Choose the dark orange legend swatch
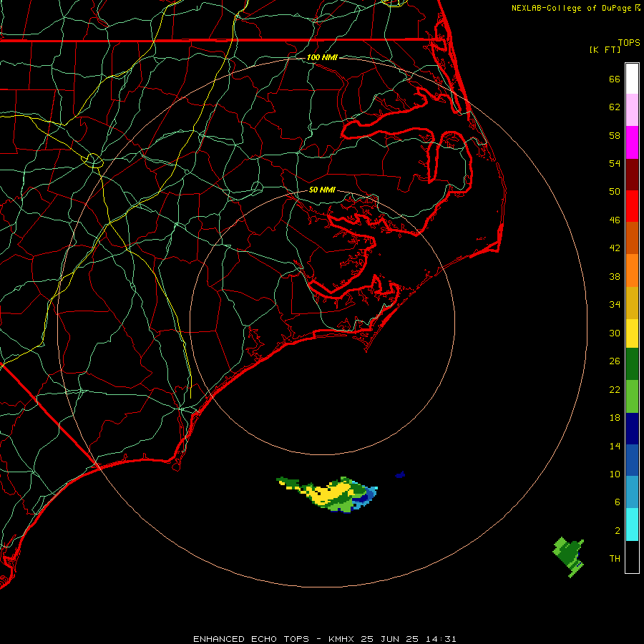 (x=632, y=238)
